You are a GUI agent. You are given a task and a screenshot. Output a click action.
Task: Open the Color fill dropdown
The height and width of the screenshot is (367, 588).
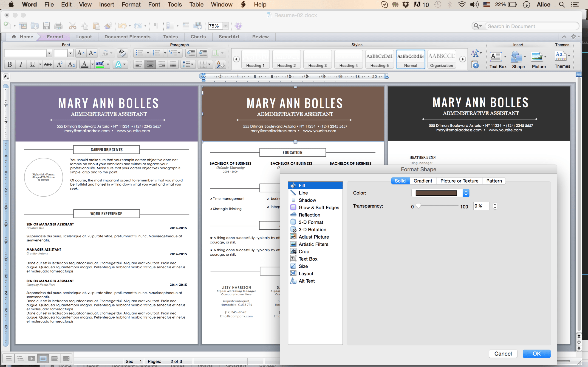466,193
